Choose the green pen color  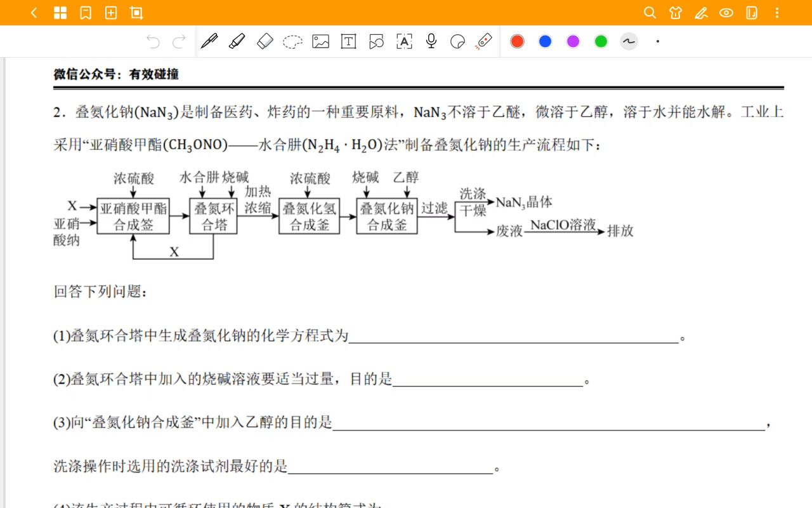(601, 41)
